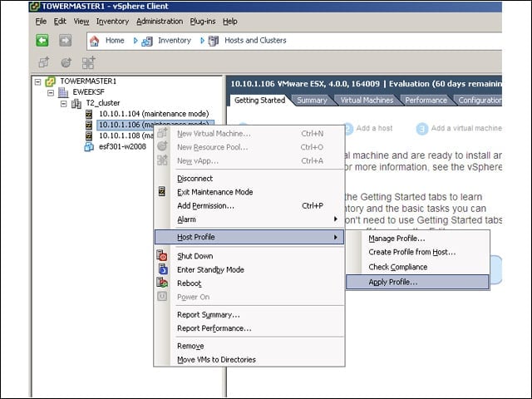Click the Inventory icon in breadcrumb
The width and height of the screenshot is (532, 399).
point(147,41)
